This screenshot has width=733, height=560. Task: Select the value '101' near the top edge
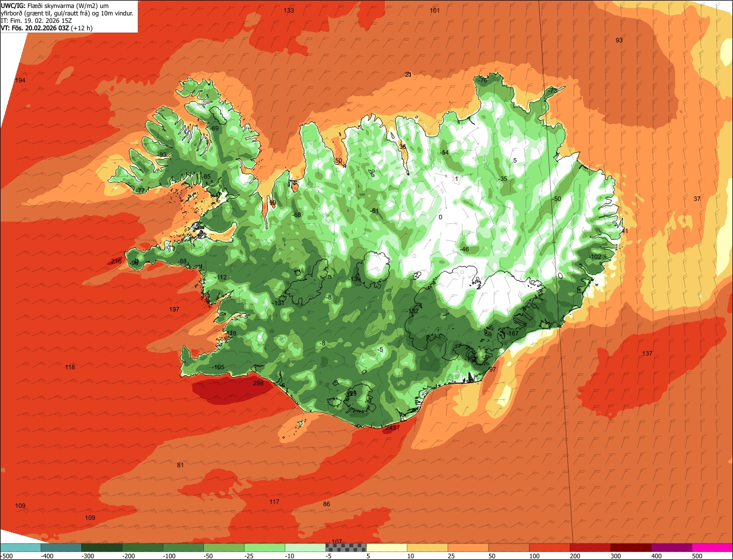click(435, 11)
